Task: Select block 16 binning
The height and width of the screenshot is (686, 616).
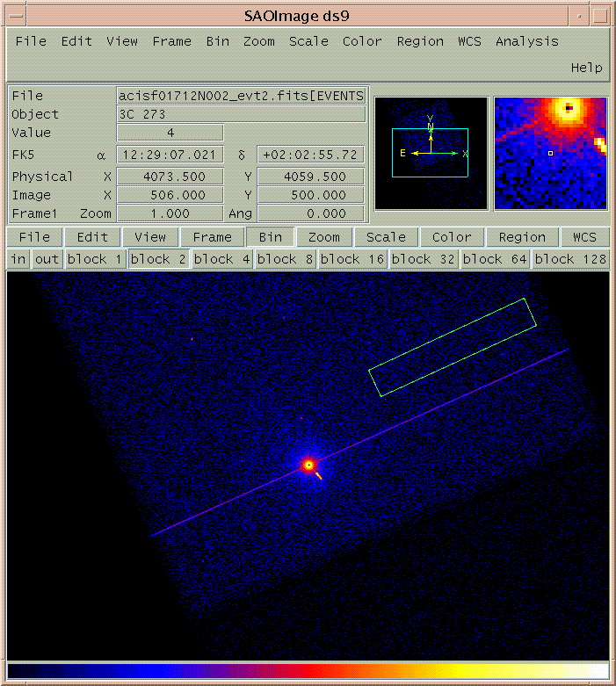Action: 352,259
